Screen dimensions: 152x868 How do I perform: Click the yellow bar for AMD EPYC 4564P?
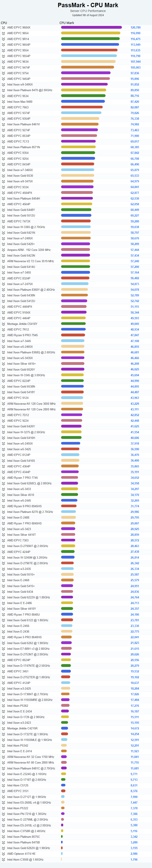[77, 204]
